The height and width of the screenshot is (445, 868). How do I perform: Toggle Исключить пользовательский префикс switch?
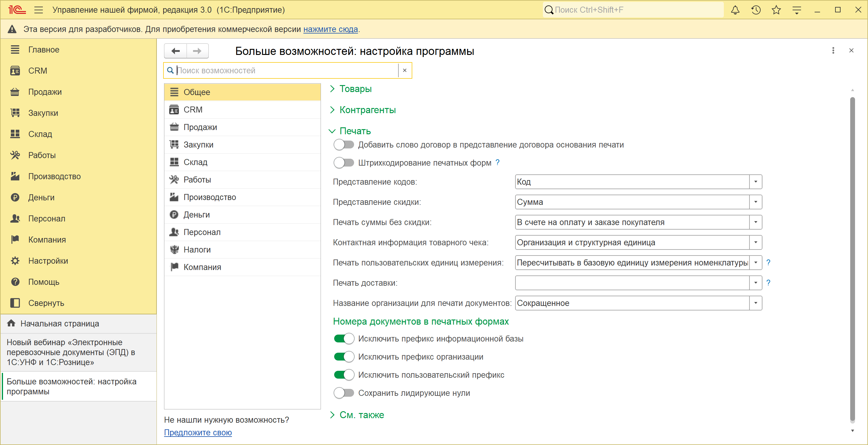344,375
